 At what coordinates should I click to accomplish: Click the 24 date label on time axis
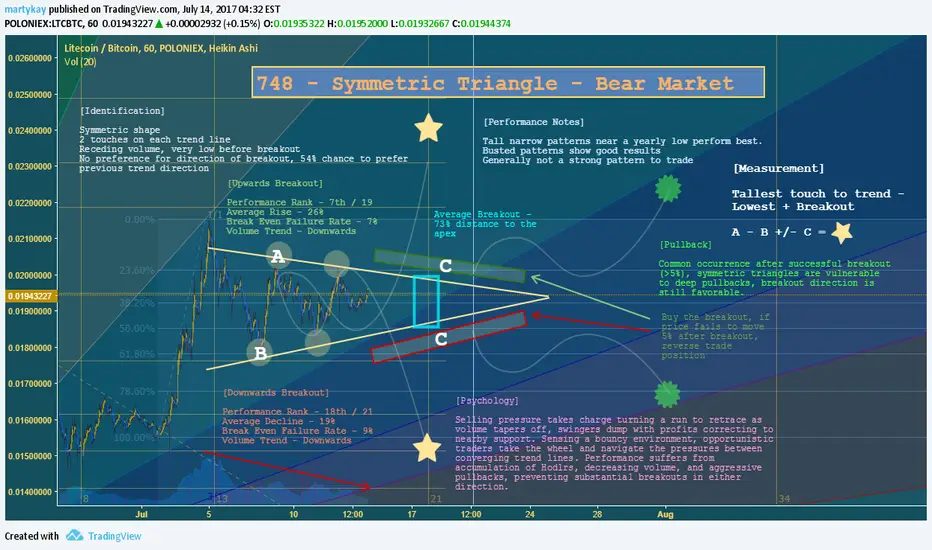point(530,514)
